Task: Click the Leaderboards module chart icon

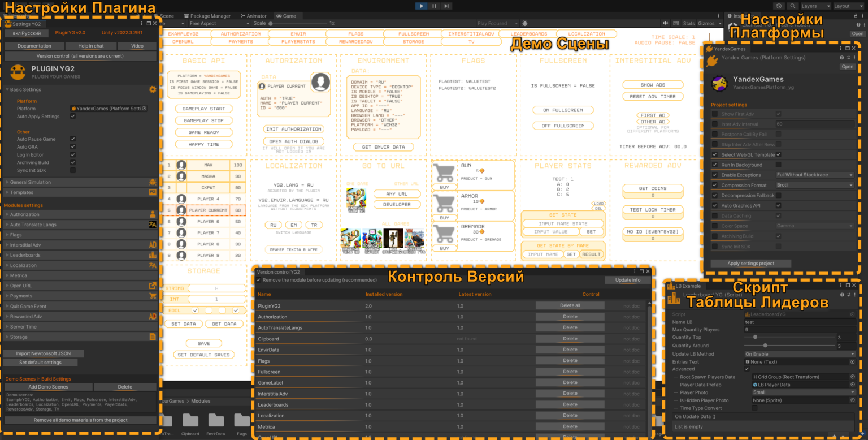Action: tap(153, 255)
